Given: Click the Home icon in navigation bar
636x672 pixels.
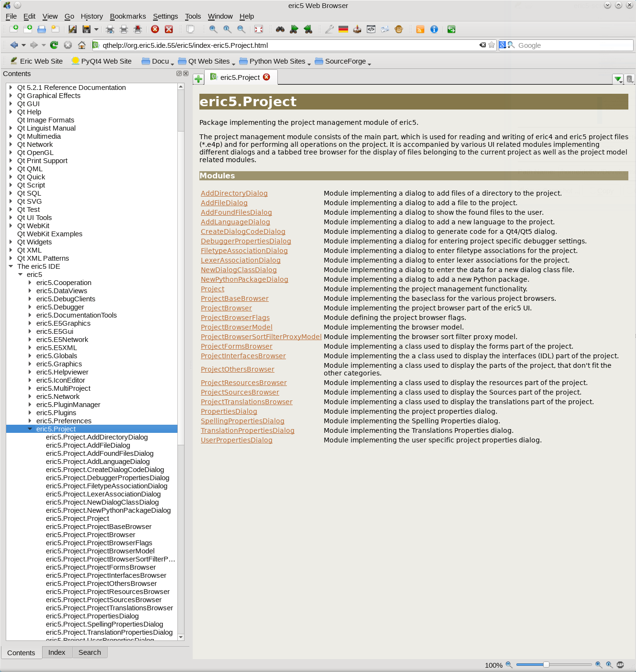Looking at the screenshot, I should pos(82,45).
